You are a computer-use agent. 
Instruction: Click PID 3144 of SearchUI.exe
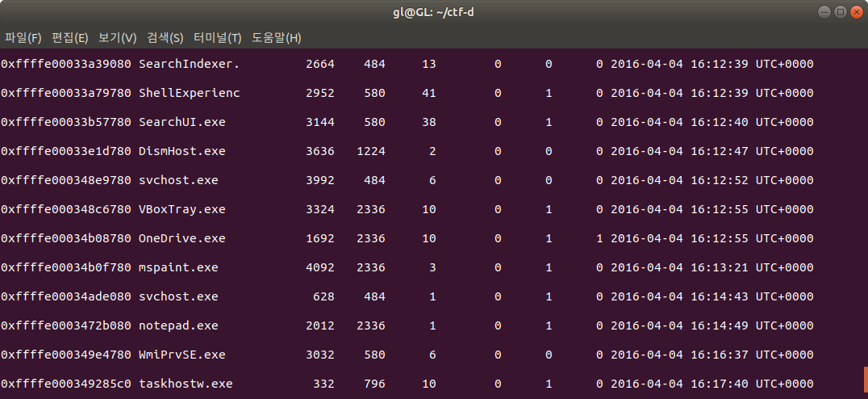point(320,122)
